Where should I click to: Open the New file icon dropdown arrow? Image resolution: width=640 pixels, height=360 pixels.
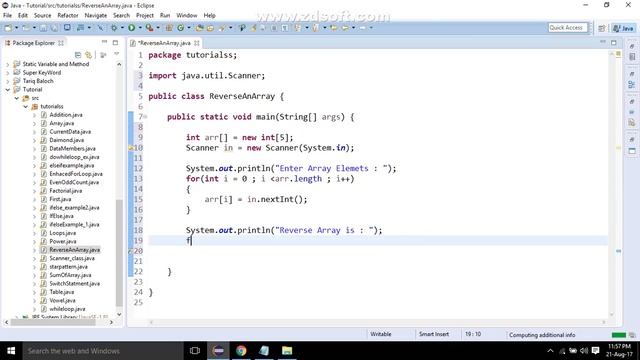coord(16,28)
